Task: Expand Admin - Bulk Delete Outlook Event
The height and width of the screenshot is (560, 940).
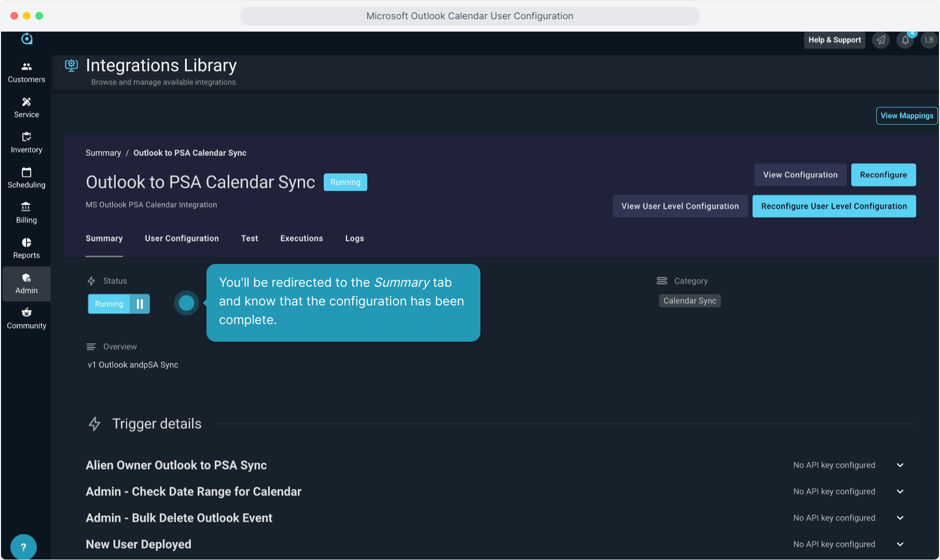Action: [x=900, y=518]
